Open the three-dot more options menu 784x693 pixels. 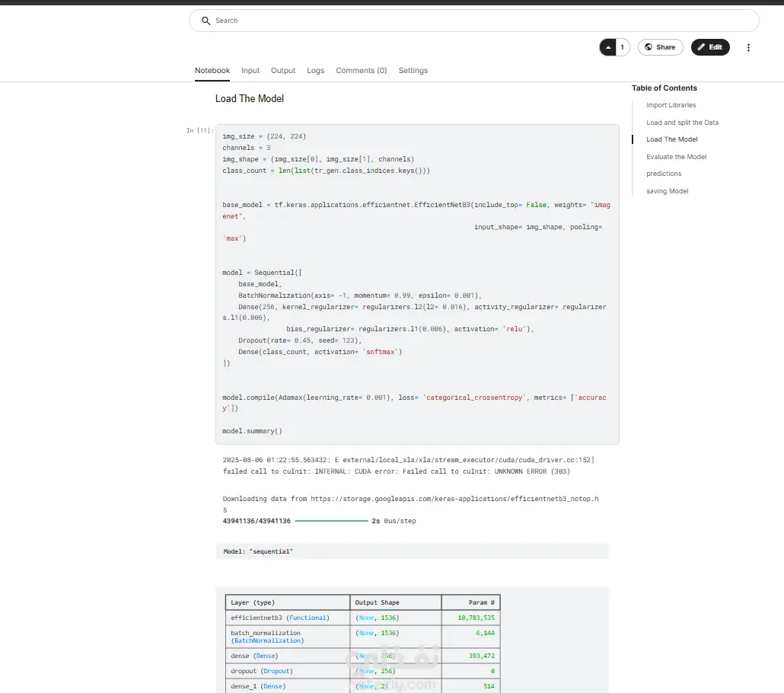point(748,47)
